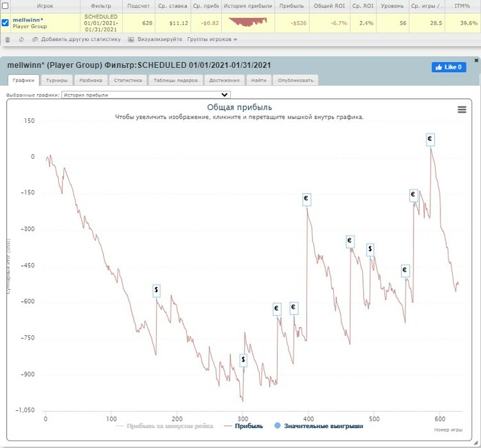Switch to the Графики tab
Image resolution: width=481 pixels, height=448 pixels.
pyautogui.click(x=23, y=80)
